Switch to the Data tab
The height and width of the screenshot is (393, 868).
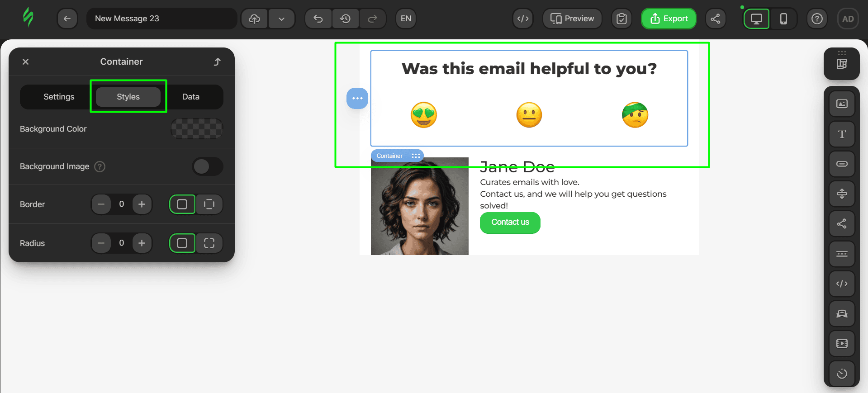pos(191,97)
